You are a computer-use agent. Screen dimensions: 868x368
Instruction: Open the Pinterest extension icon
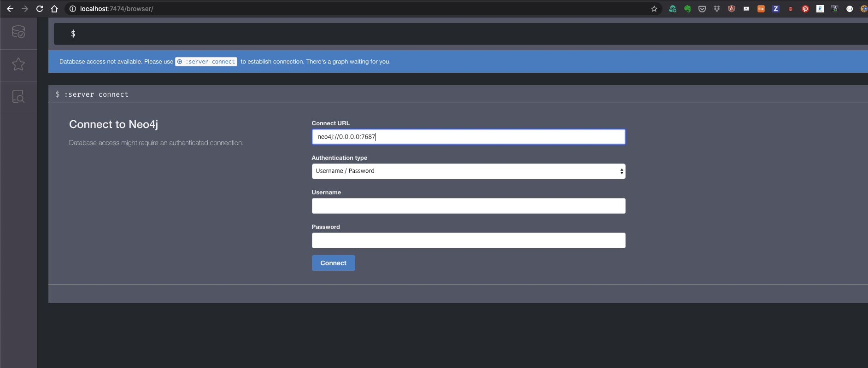[805, 9]
